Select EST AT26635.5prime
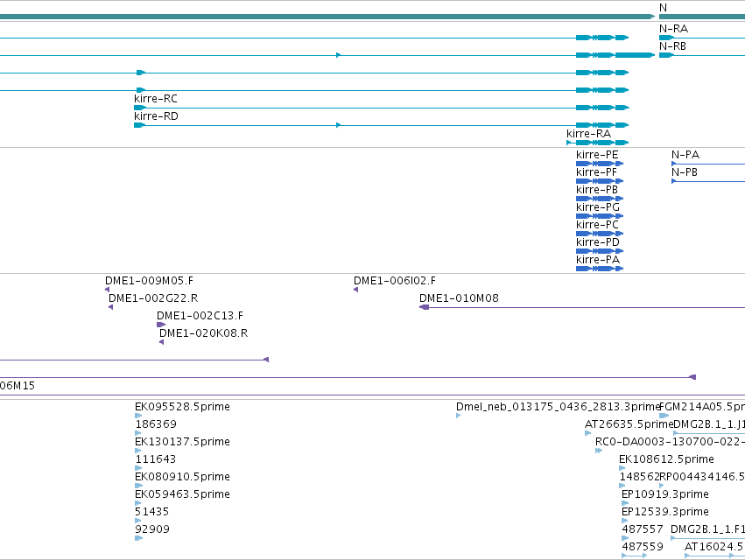The image size is (745, 560). (588, 433)
